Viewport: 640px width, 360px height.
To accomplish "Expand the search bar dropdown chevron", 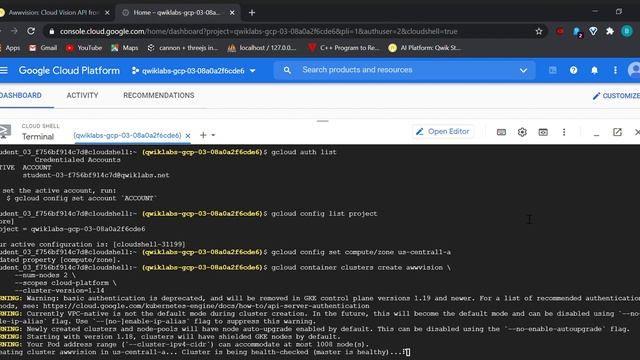I will pos(523,70).
